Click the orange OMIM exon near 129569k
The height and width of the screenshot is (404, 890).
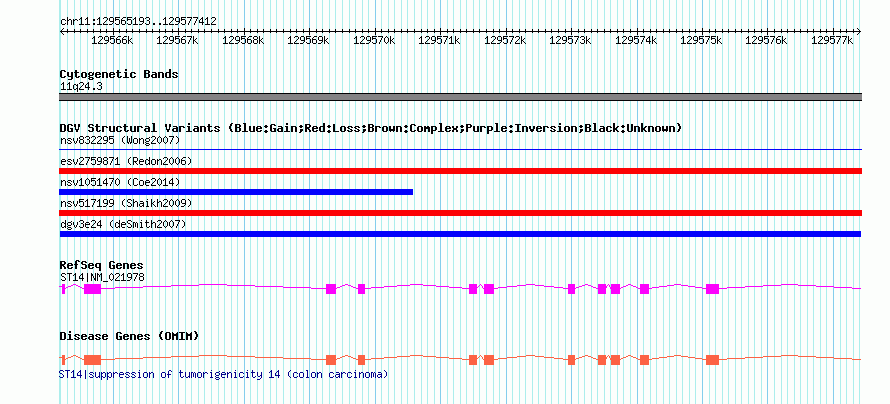click(331, 360)
